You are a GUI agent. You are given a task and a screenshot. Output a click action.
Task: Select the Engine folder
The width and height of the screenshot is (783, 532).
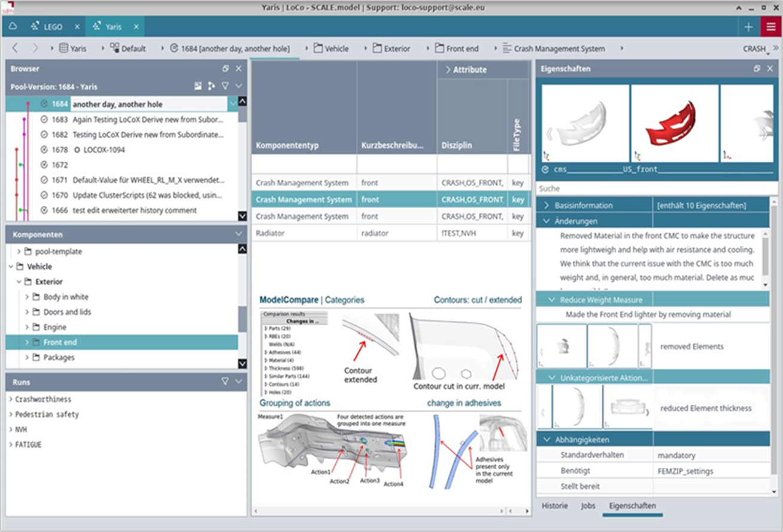pyautogui.click(x=54, y=327)
